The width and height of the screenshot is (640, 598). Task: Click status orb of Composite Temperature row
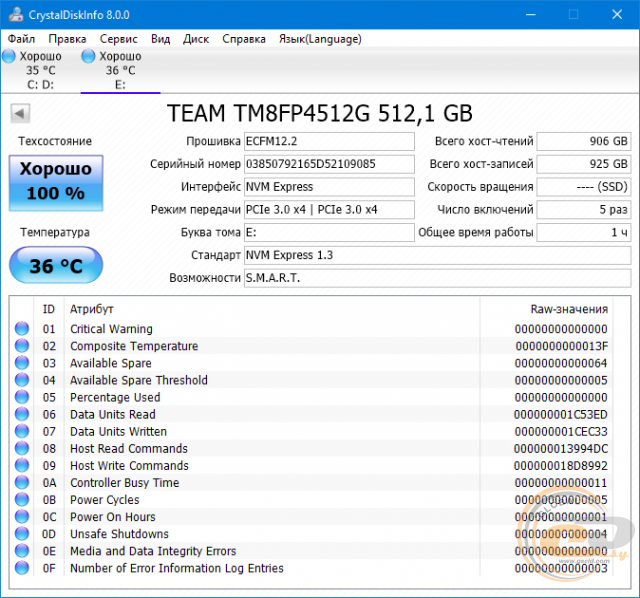22,346
